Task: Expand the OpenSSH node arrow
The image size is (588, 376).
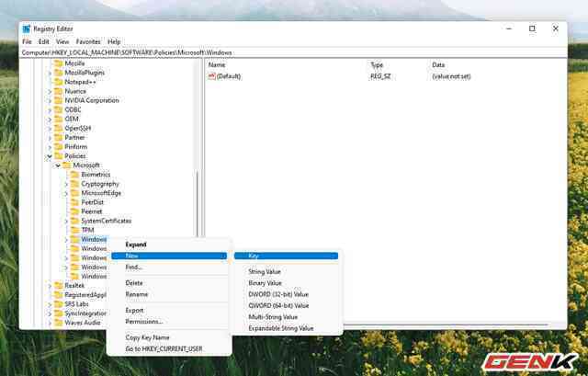Action: click(50, 129)
